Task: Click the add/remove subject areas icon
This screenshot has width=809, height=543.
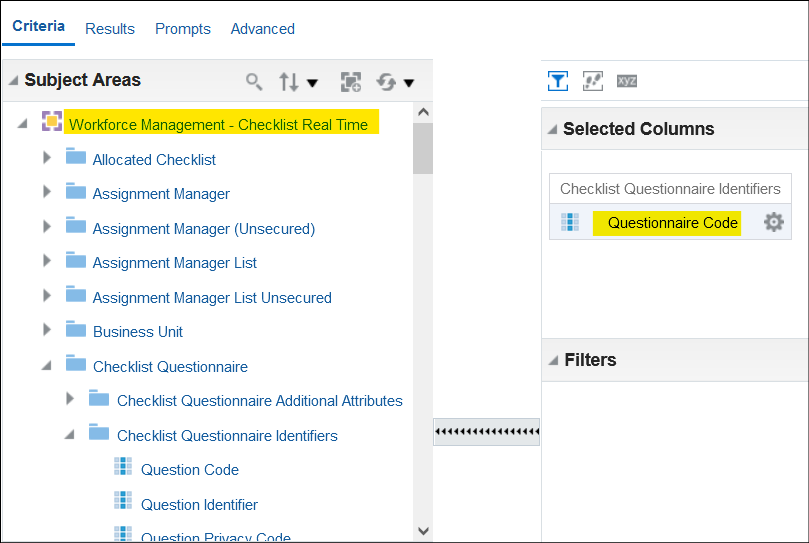Action: (351, 82)
